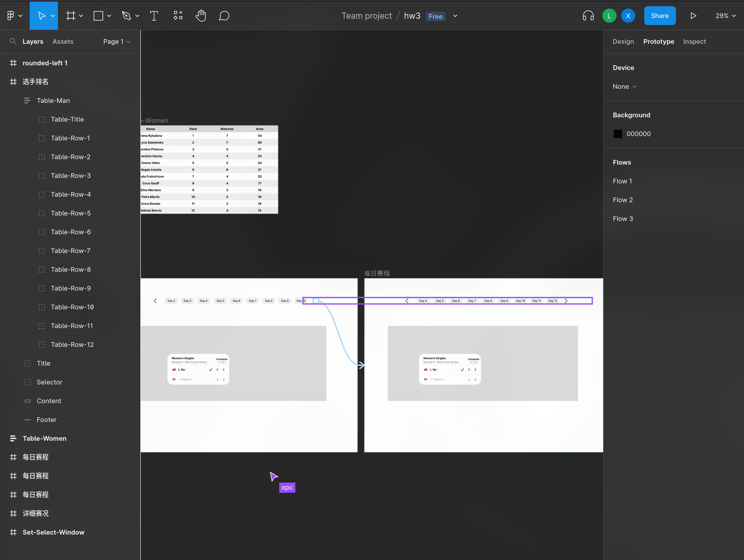744x560 pixels.
Task: Open the Resources components tool
Action: pyautogui.click(x=178, y=16)
